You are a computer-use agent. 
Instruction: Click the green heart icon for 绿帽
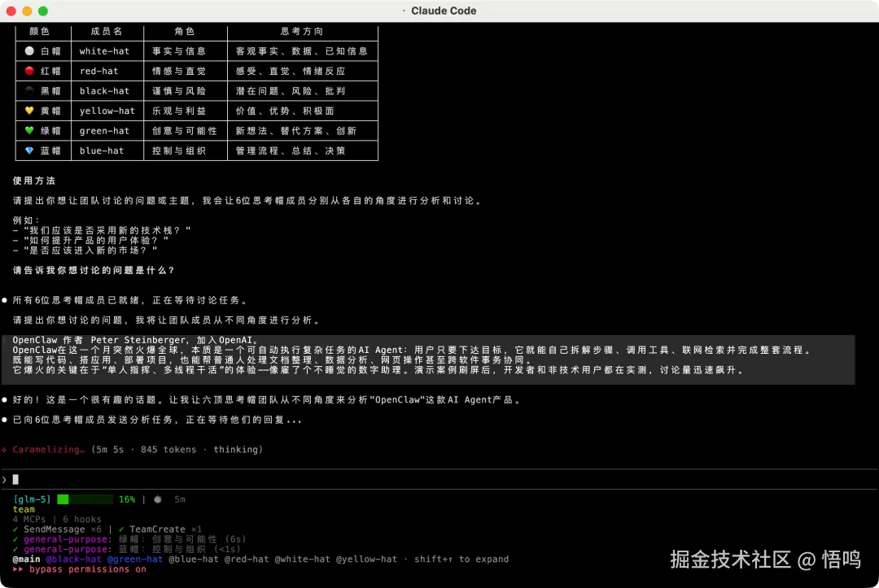pos(29,130)
